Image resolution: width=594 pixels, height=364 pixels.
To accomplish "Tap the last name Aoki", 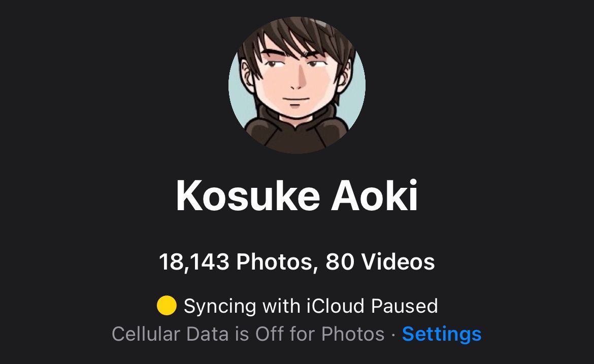I will click(375, 196).
